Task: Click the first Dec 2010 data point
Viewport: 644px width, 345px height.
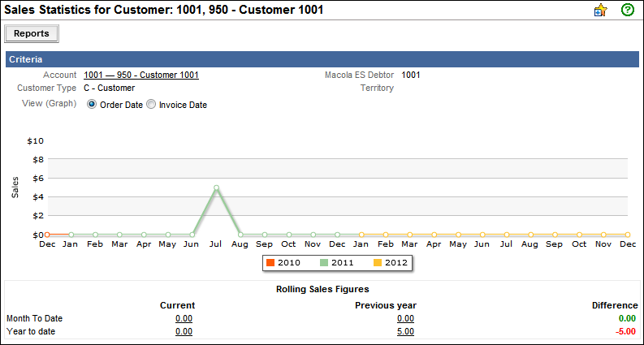Action: click(46, 235)
